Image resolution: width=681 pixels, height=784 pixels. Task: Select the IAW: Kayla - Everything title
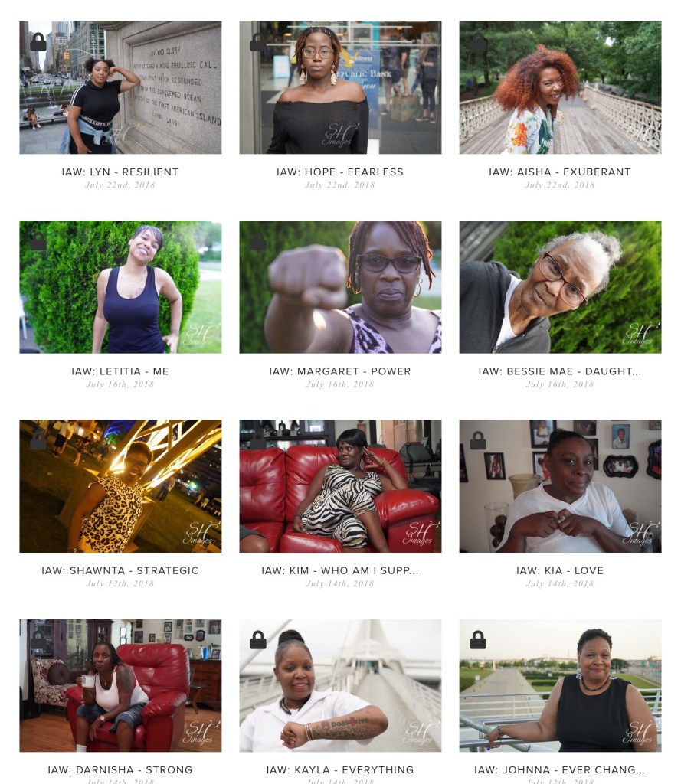[x=340, y=770]
